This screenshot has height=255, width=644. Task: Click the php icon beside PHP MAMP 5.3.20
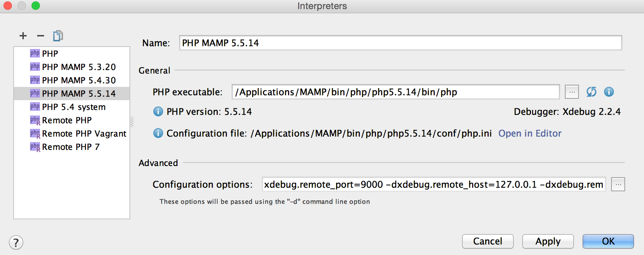35,67
